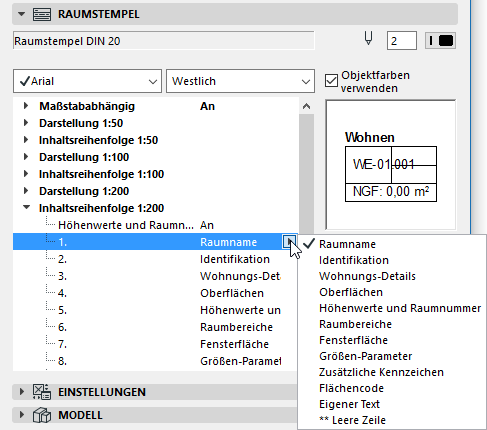Click the parameter list scroll up arrow
The image size is (487, 430).
(306, 106)
